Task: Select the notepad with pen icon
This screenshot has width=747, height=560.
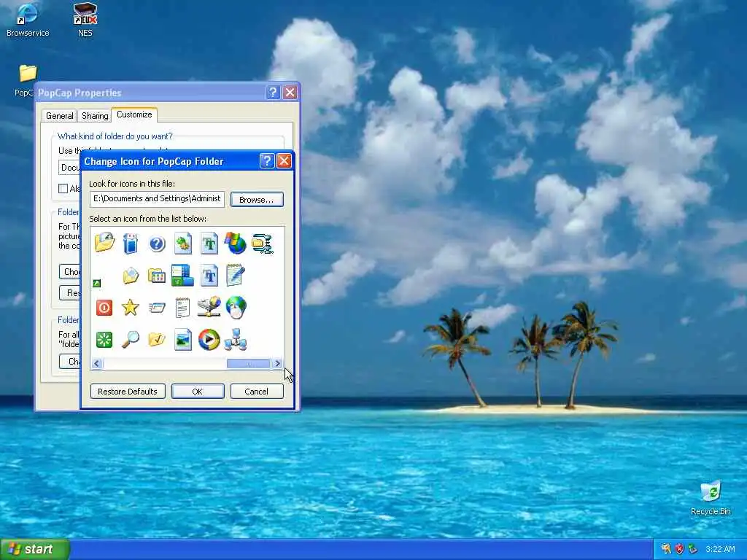Action: 236,275
